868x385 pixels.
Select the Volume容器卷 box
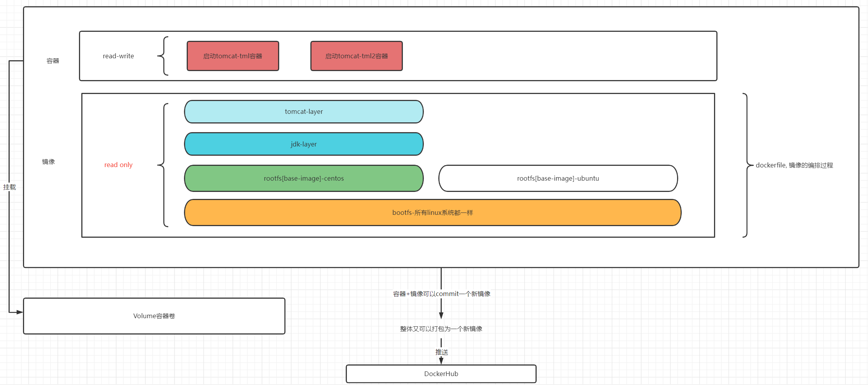tap(154, 316)
